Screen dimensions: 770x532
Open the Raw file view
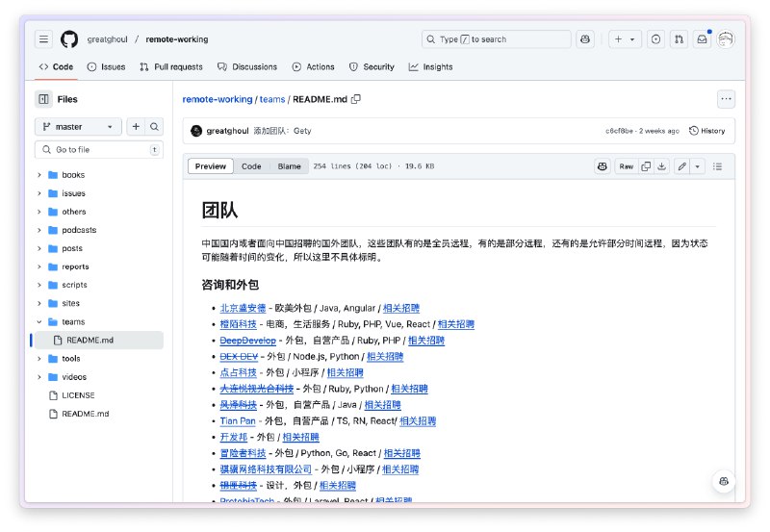(x=627, y=166)
